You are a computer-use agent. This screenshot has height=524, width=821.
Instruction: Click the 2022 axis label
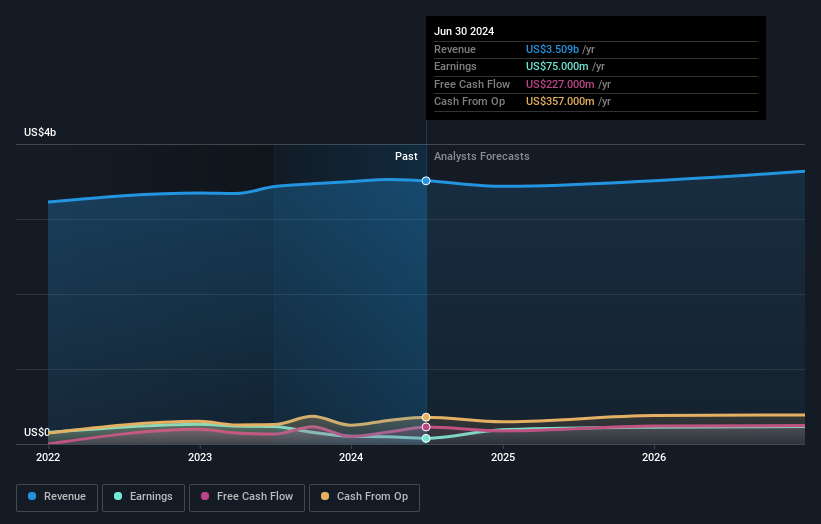(x=48, y=458)
